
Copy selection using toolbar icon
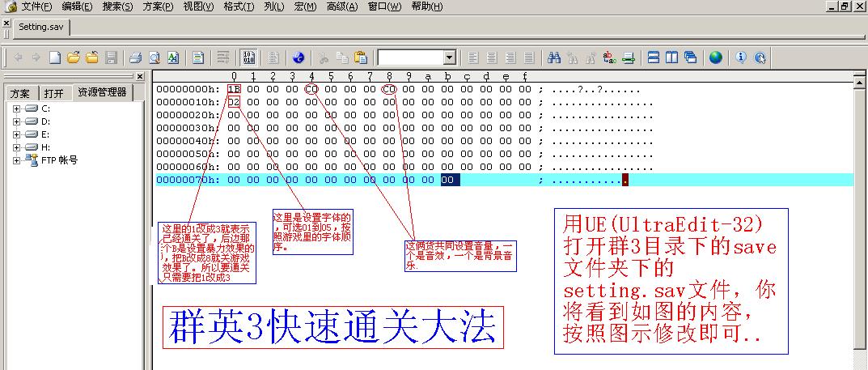(x=343, y=57)
